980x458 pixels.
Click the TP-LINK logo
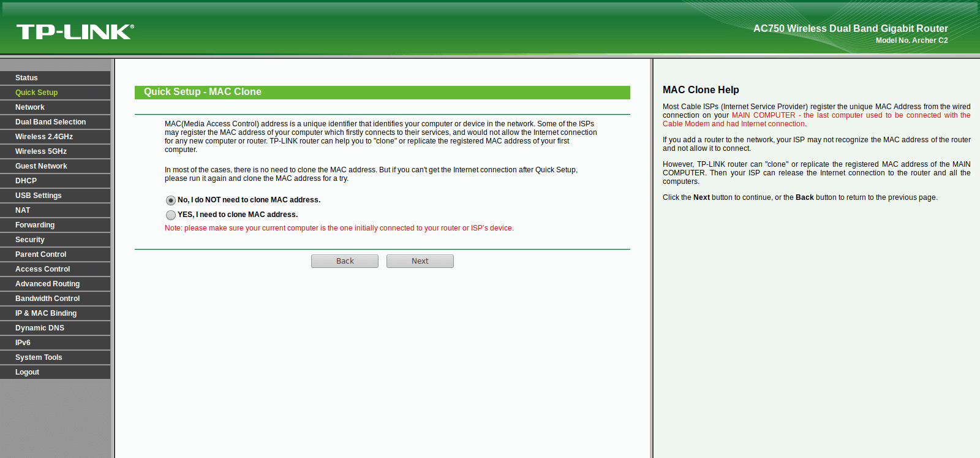[75, 32]
